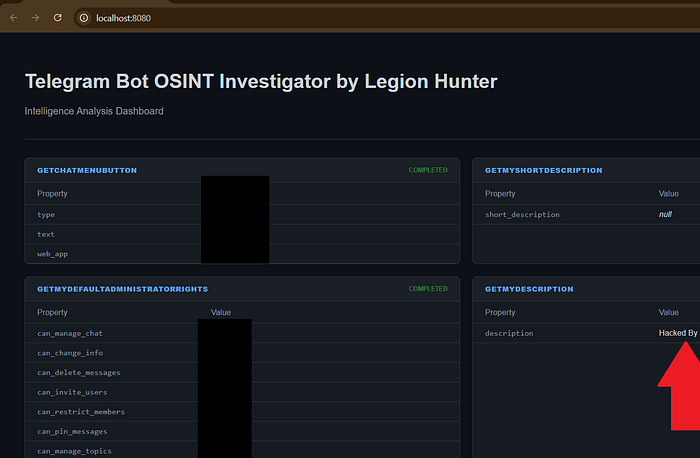Click the type property row

[x=242, y=214]
